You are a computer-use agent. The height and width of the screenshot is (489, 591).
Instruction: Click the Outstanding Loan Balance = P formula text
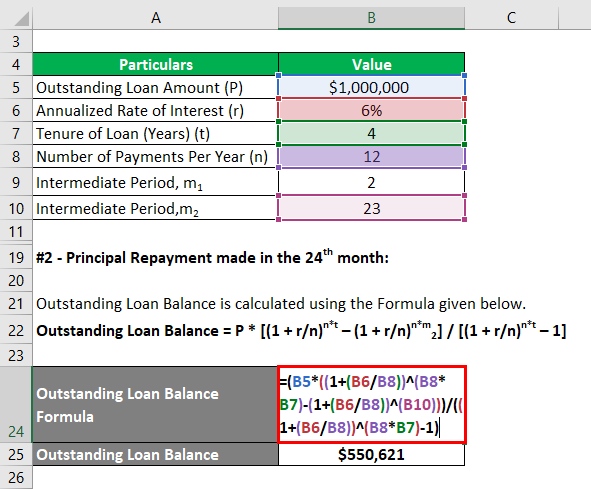301,331
